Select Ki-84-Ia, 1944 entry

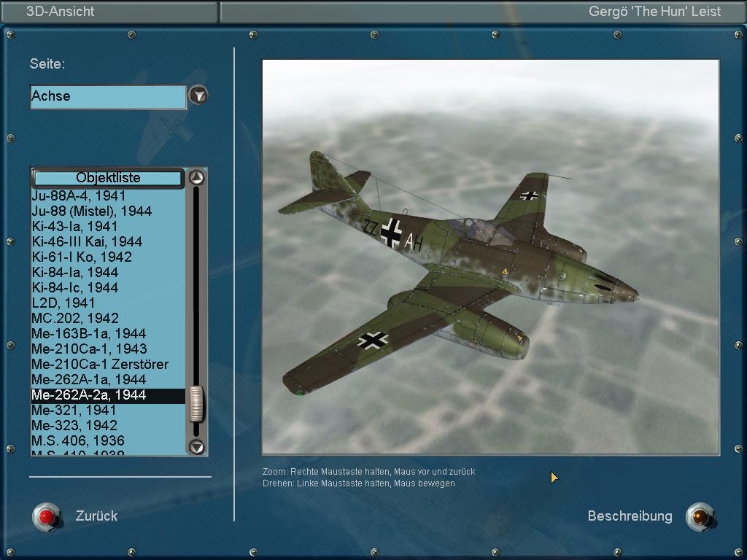pyautogui.click(x=108, y=273)
